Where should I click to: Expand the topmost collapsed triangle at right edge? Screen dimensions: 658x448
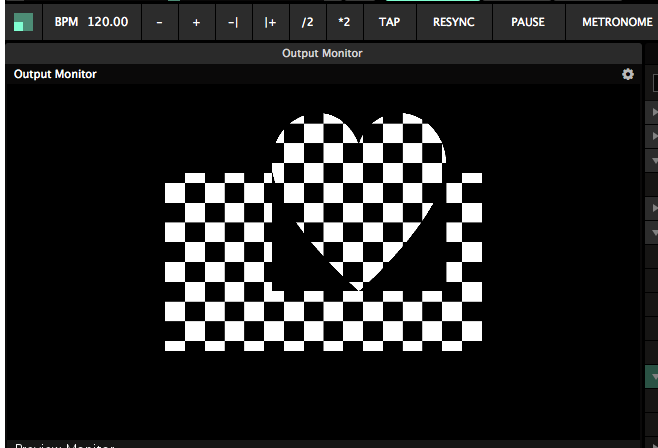pos(653,112)
